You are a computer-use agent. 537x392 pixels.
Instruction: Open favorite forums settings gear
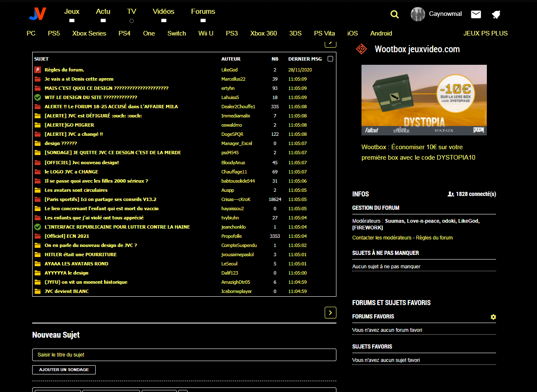493,317
